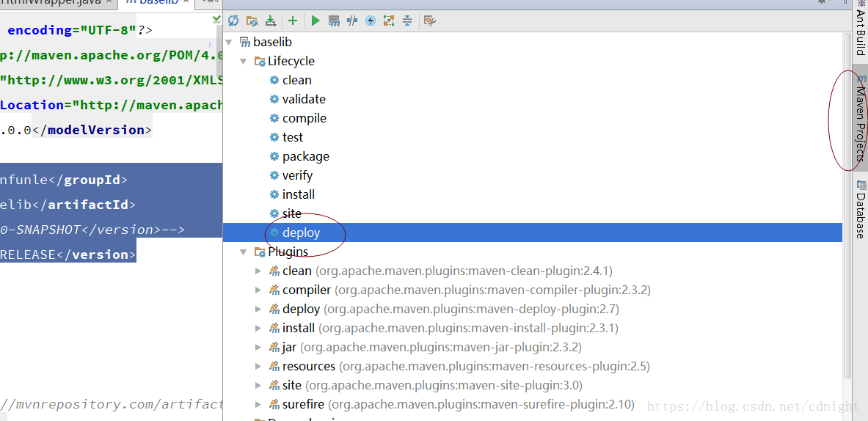
Task: Expand the compiler plugin node arrow
Action: tap(258, 290)
